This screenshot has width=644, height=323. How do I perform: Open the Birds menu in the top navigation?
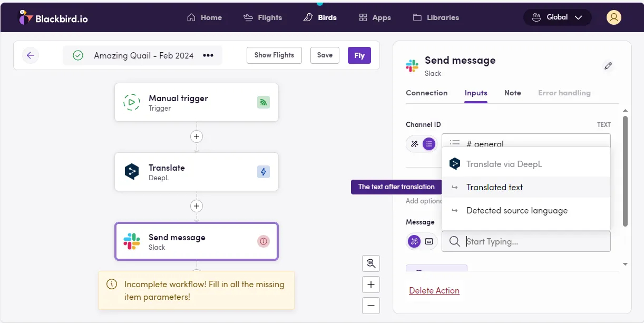pos(320,17)
